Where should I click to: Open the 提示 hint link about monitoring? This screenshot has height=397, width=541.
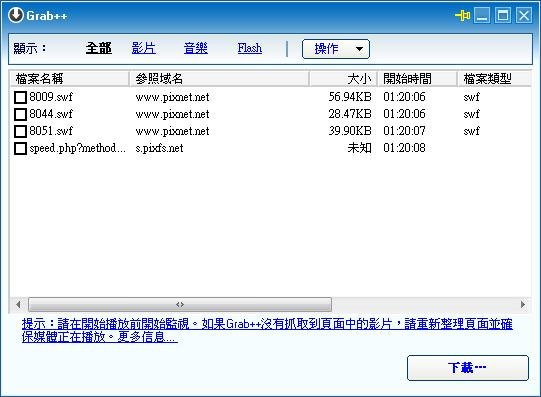pos(267,330)
